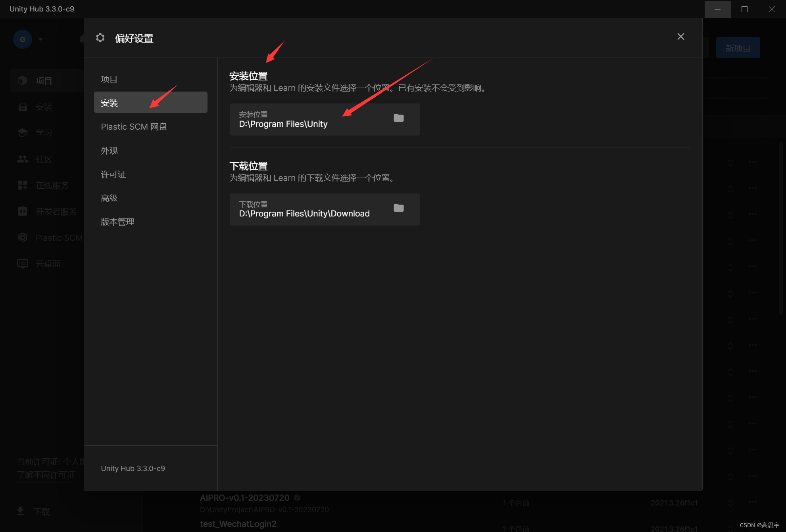Image resolution: width=786 pixels, height=532 pixels.
Task: Click the Plastic SCM icon in Hub sidebar
Action: pyautogui.click(x=23, y=237)
